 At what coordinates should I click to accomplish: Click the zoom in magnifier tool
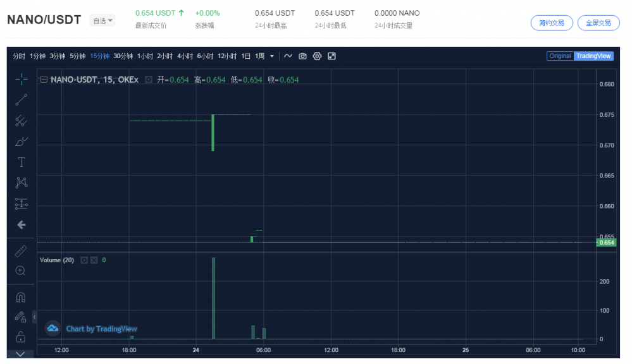21,270
